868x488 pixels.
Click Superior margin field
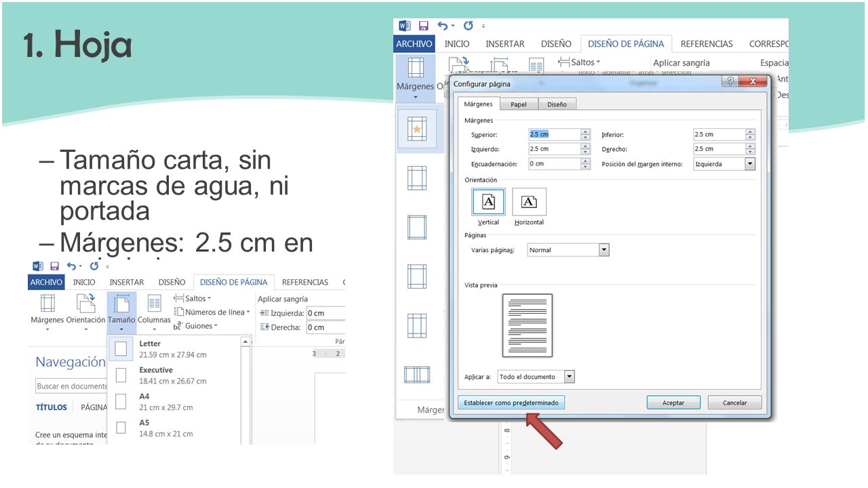click(x=554, y=134)
